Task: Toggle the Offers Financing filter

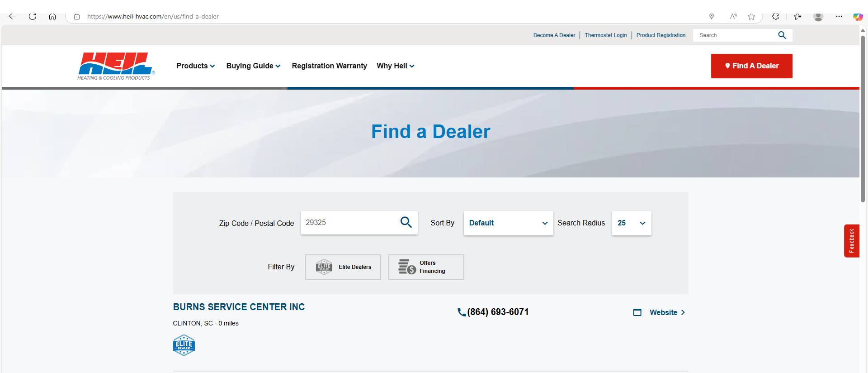Action: point(426,267)
